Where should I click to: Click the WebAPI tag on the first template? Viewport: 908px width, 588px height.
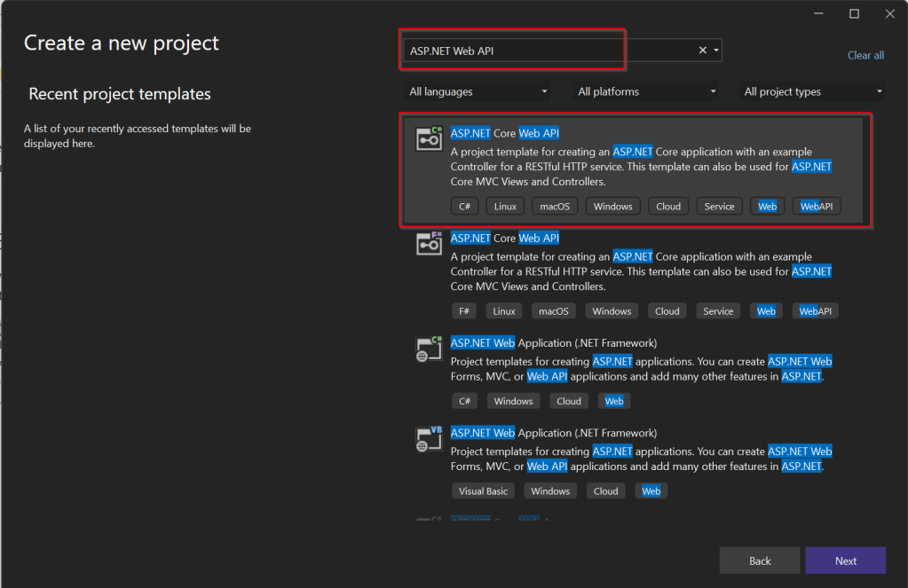click(x=816, y=206)
